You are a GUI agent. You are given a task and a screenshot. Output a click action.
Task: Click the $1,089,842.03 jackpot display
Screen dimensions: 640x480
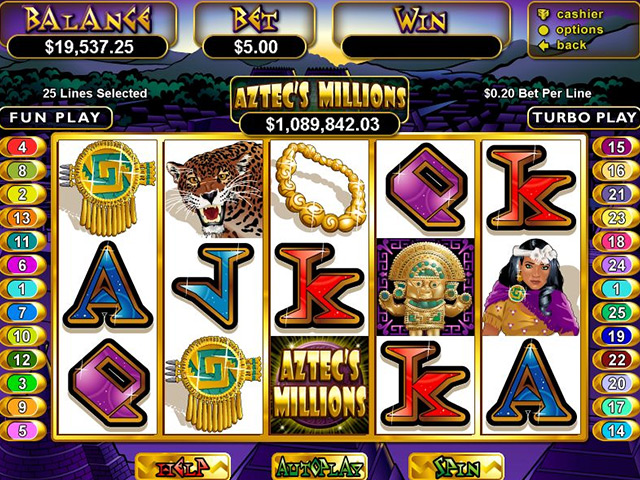coord(320,124)
